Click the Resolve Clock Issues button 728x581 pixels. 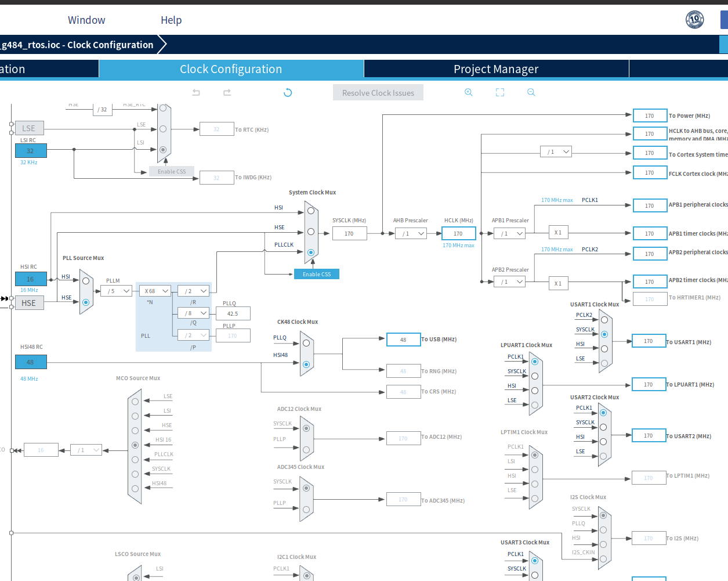pyautogui.click(x=378, y=93)
